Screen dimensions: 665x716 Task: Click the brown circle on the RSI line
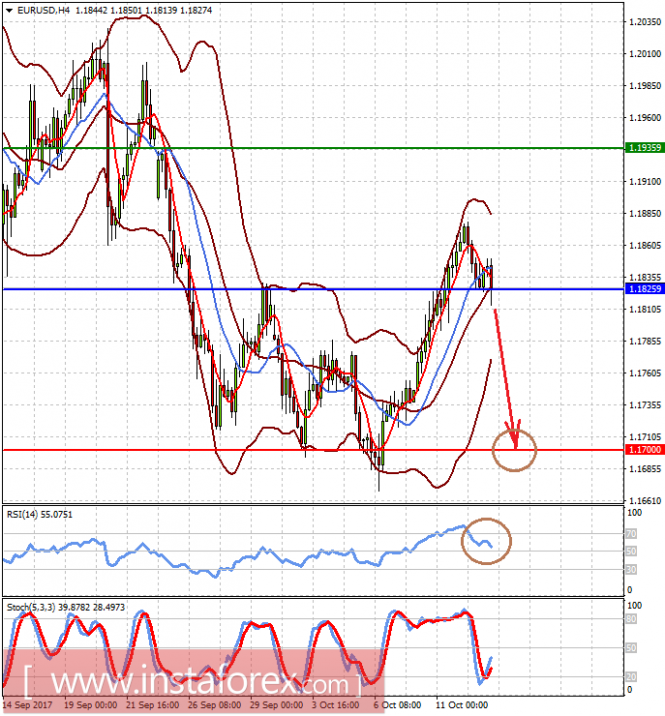(x=486, y=541)
